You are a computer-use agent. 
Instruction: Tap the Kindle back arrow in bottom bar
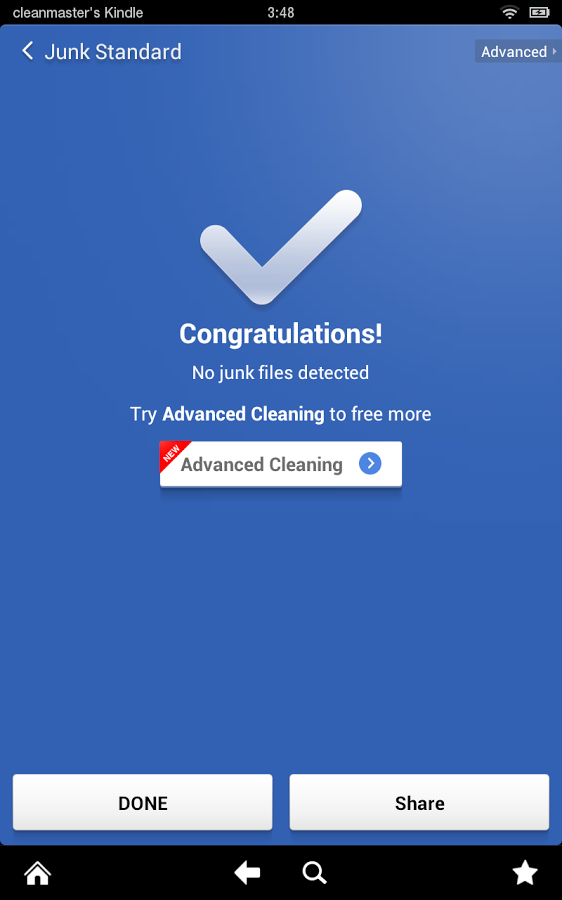tap(247, 874)
